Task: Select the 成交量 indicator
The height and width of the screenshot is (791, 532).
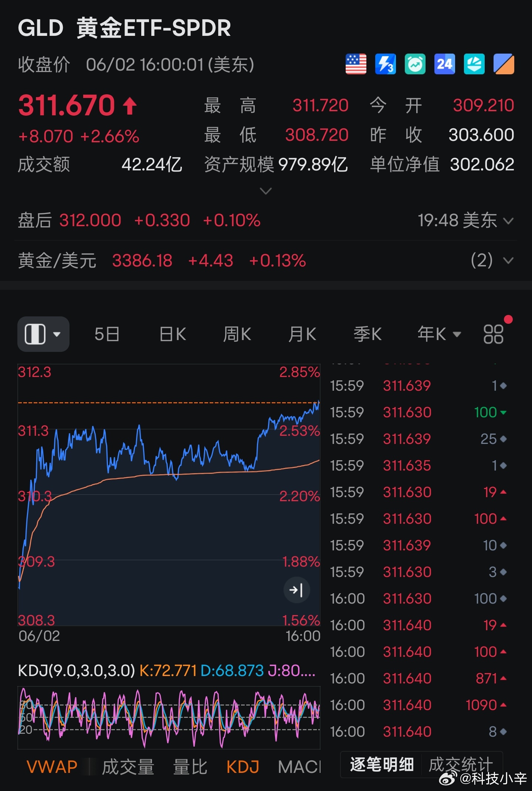Action: tap(128, 767)
